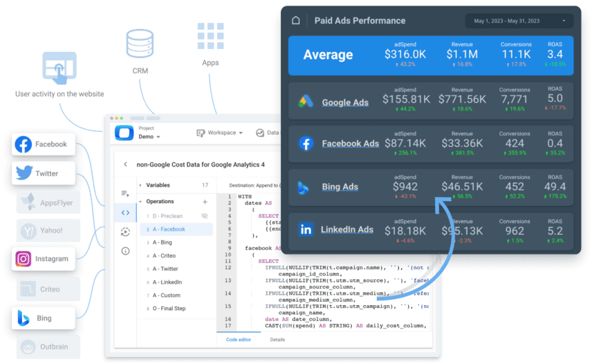Open the Google Ads link

click(345, 102)
